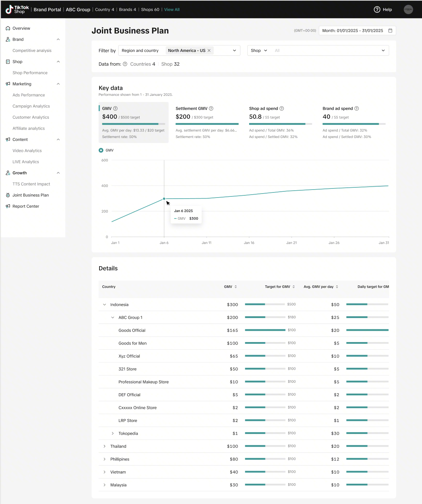Sort the table by the GMV column
422x504 pixels.
(x=236, y=287)
